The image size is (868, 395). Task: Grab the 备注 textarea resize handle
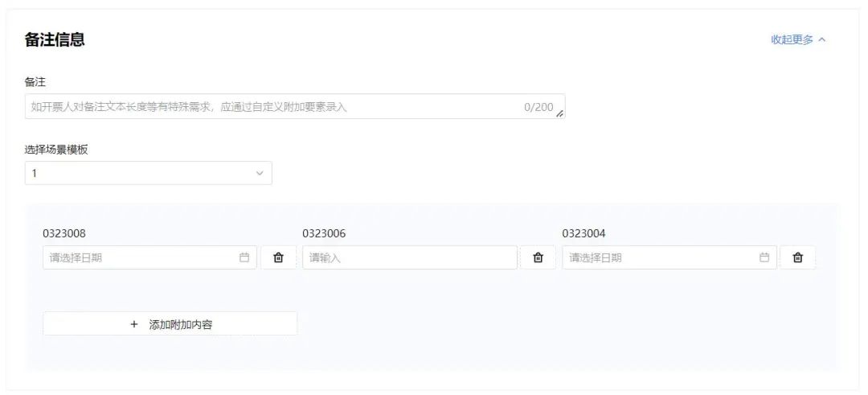[x=559, y=113]
